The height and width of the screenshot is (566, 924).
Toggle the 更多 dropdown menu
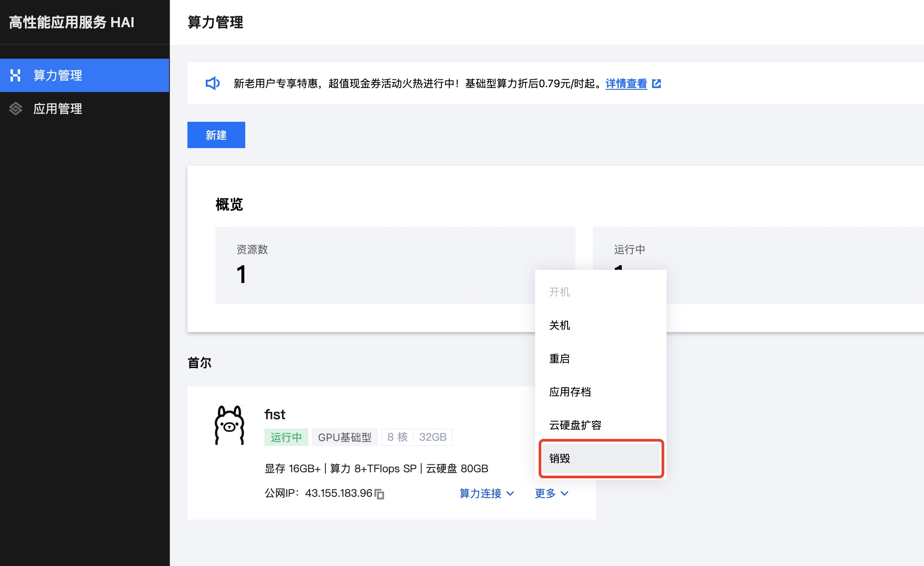click(551, 493)
